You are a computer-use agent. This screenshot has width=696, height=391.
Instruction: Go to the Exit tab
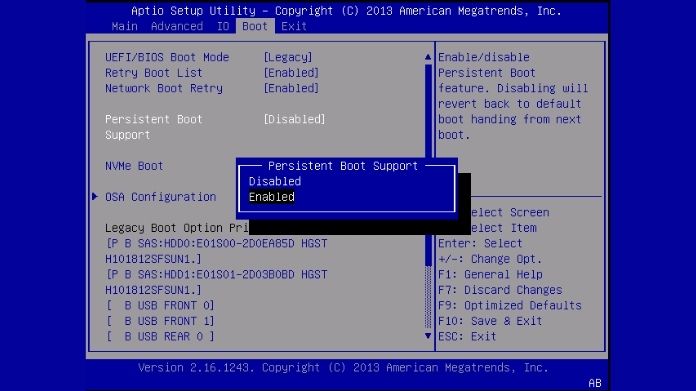click(294, 26)
